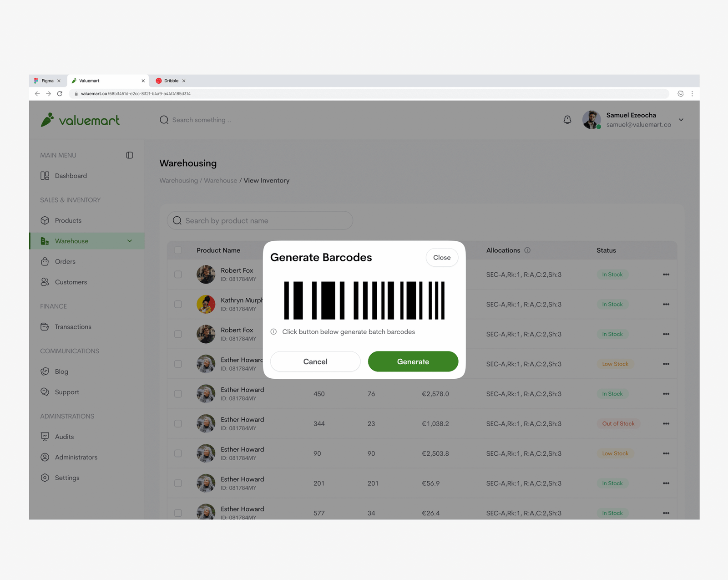Viewport: 728px width, 580px height.
Task: Click the valuemart logo
Action: [x=81, y=120]
